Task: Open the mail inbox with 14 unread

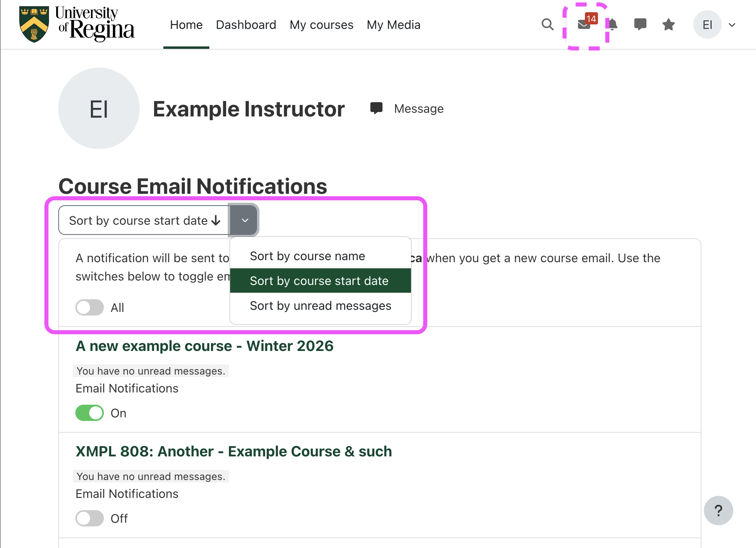Action: (584, 24)
